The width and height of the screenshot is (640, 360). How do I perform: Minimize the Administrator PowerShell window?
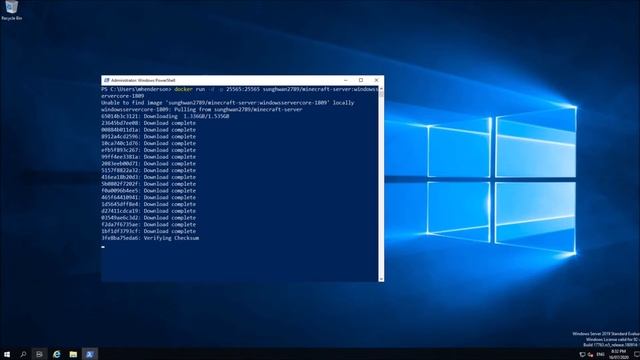(x=346, y=80)
